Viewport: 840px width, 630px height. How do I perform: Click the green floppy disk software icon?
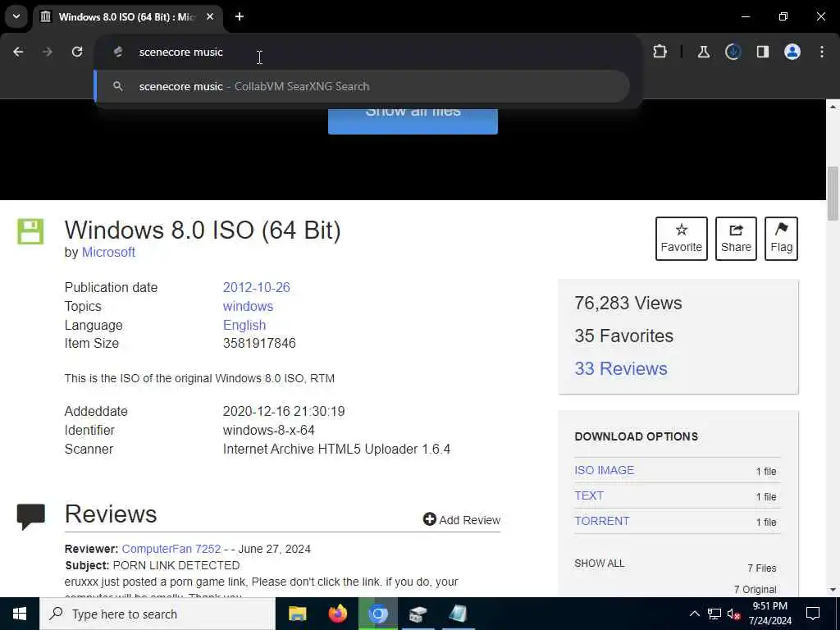(30, 231)
